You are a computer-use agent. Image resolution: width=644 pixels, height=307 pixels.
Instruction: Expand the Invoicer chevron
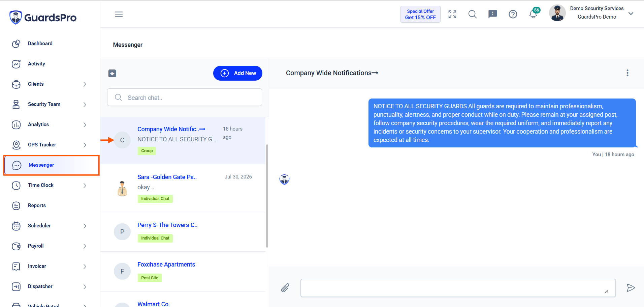coord(85,267)
